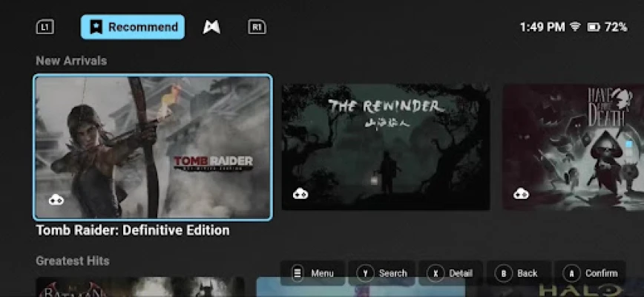The width and height of the screenshot is (644, 297).
Task: Select Have a Nice Death thumbnail
Action: [574, 147]
